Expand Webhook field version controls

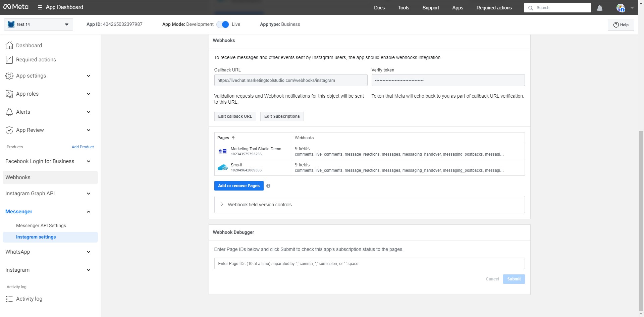260,205
